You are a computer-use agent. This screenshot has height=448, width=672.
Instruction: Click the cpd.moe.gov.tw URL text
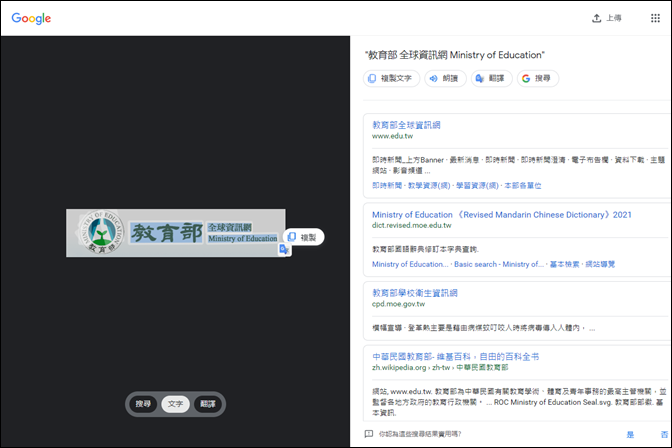pyautogui.click(x=398, y=304)
